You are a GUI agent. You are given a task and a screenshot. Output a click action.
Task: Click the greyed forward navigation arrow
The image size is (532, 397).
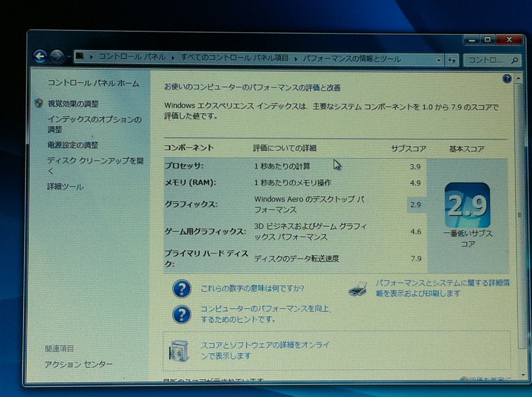57,57
